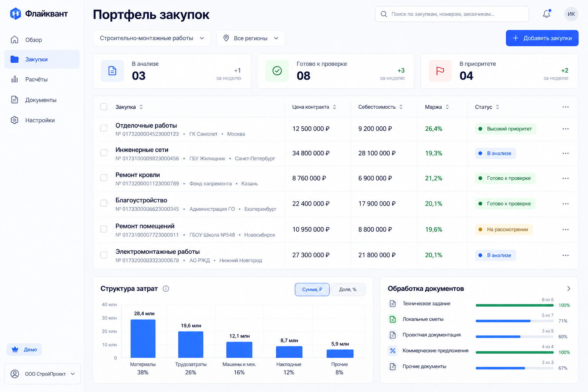The height and width of the screenshot is (392, 588).
Task: Click the Инженерные сети status badge В анализе
Action: [495, 154]
